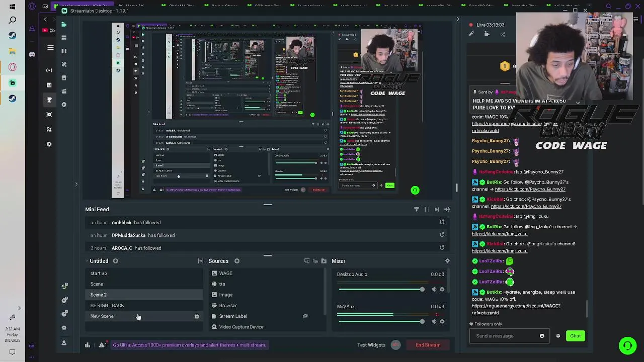Screen dimensions: 644x362
Task: Select Scene 2 in the scenes list
Action: tap(144, 295)
